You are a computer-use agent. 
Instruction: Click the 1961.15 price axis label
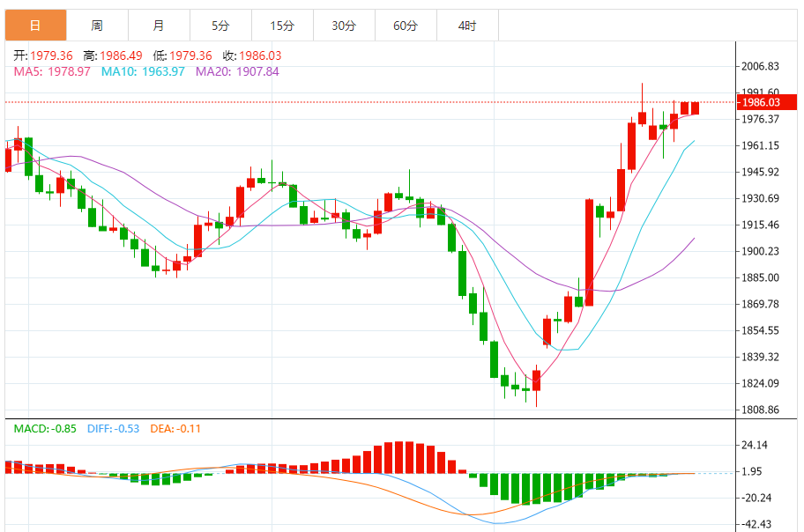coord(761,145)
